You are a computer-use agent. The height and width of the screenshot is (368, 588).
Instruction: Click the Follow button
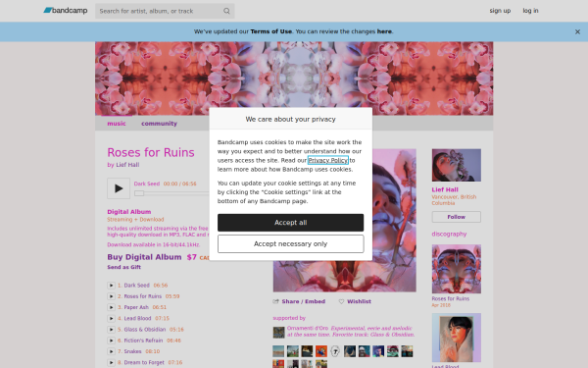point(457,217)
